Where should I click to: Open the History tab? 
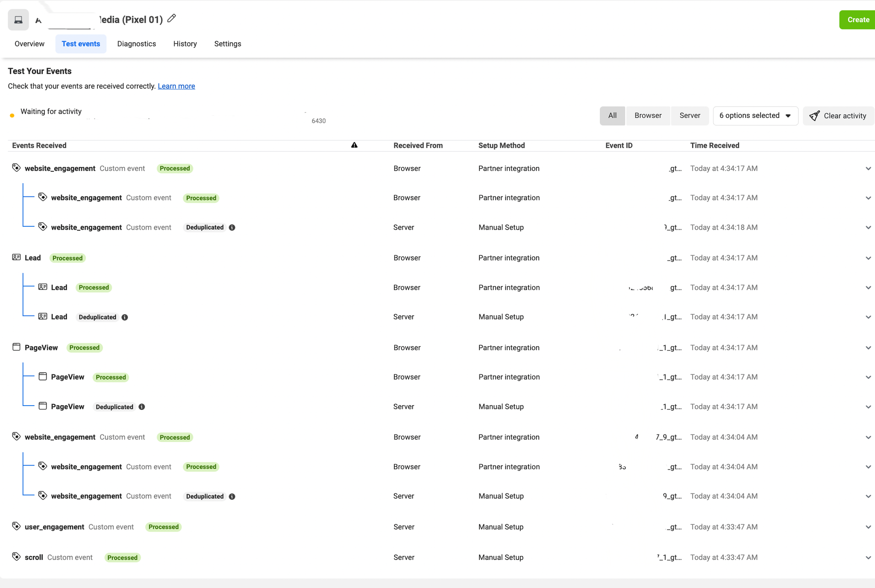(x=185, y=44)
